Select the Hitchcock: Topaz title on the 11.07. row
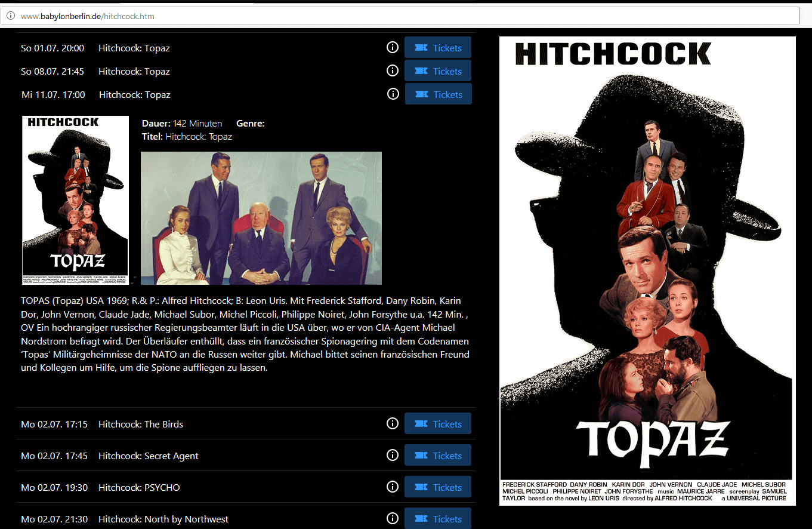812x529 pixels. (135, 94)
